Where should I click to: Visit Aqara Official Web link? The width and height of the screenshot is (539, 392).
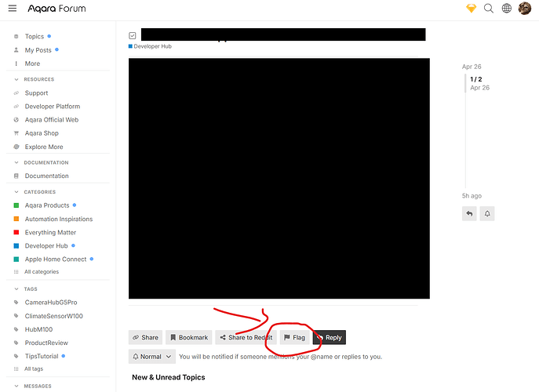[x=52, y=120]
